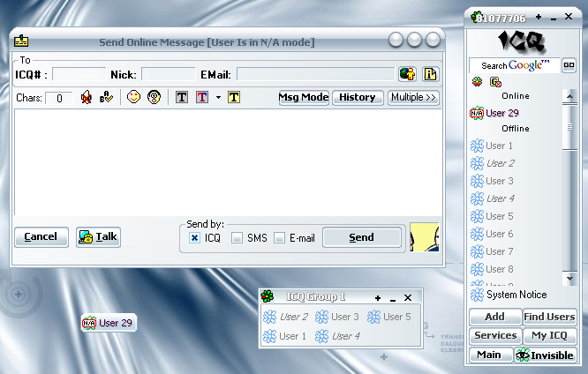Click the Search Google field

click(515, 65)
